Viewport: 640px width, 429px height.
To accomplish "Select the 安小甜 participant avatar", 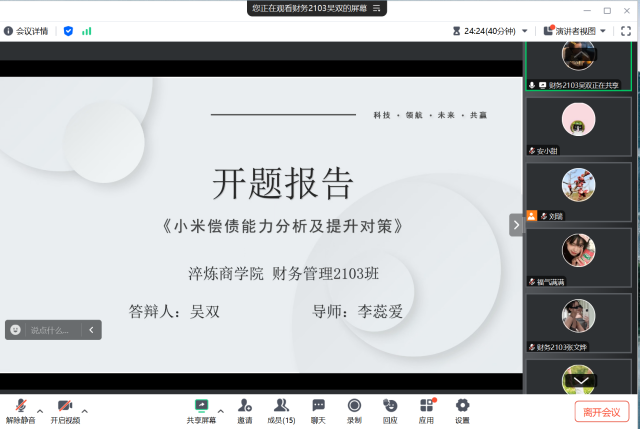I will click(x=578, y=119).
